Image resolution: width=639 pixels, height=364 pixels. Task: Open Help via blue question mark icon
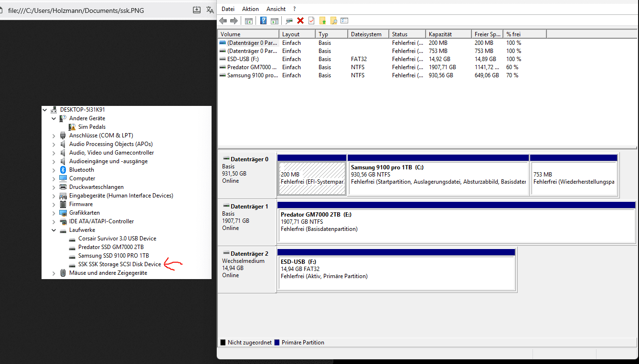coord(263,21)
